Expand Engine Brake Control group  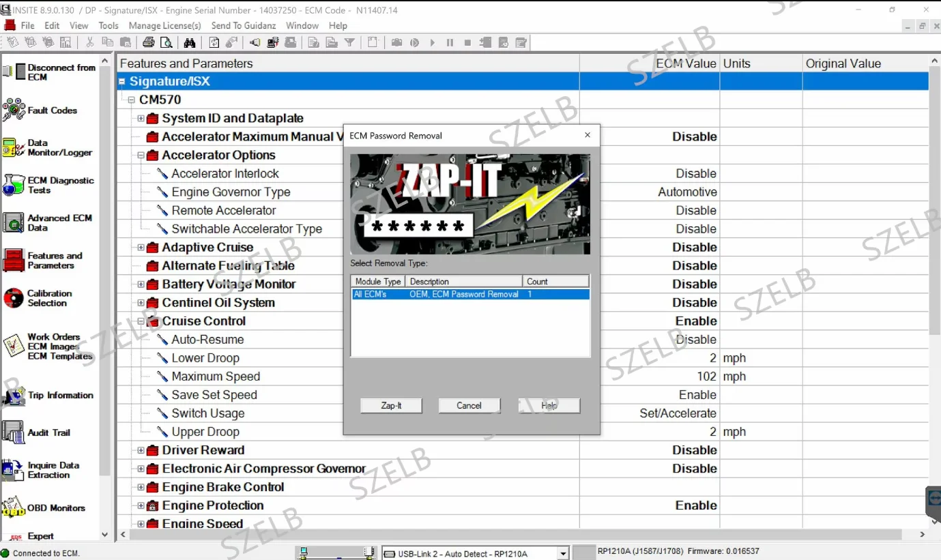(141, 487)
